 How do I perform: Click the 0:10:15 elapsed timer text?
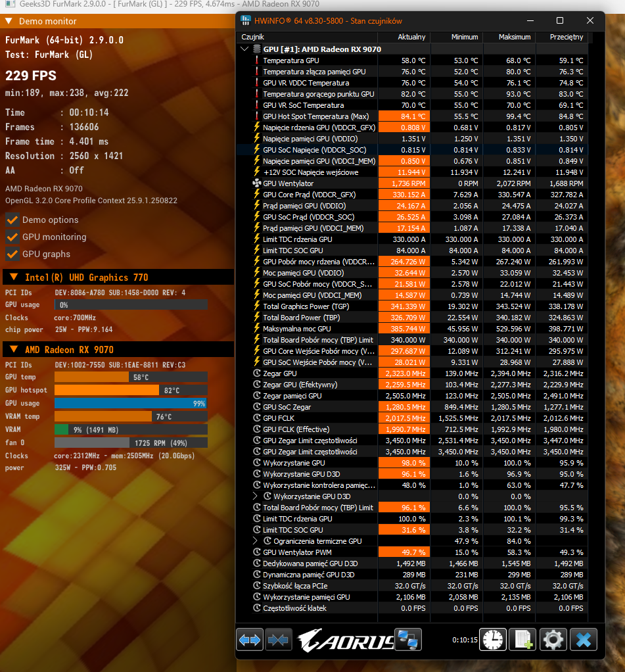(465, 640)
